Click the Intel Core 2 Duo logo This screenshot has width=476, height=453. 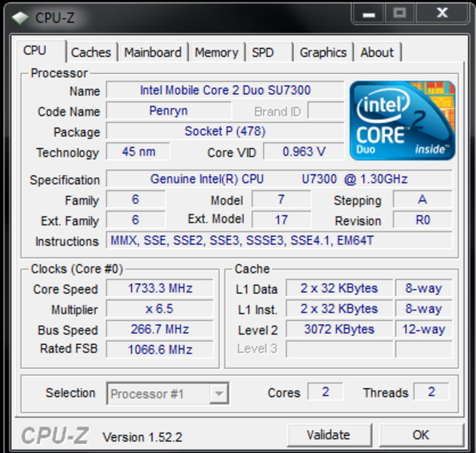tap(402, 120)
